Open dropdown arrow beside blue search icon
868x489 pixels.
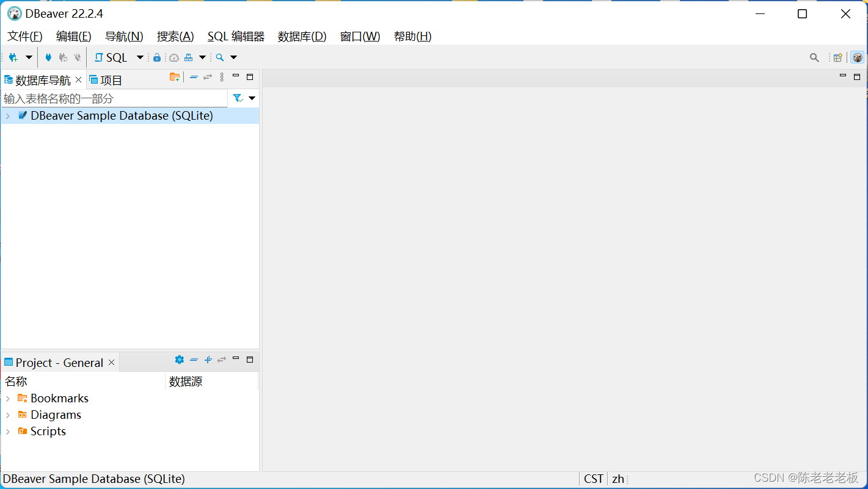233,57
